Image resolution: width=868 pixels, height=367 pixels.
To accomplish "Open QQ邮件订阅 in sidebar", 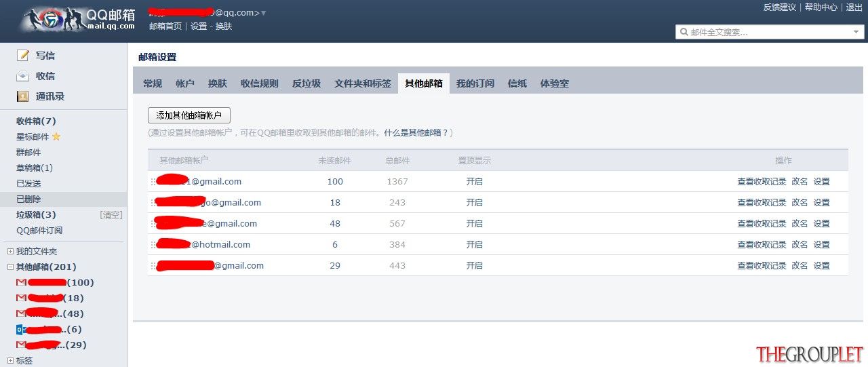I will (39, 230).
